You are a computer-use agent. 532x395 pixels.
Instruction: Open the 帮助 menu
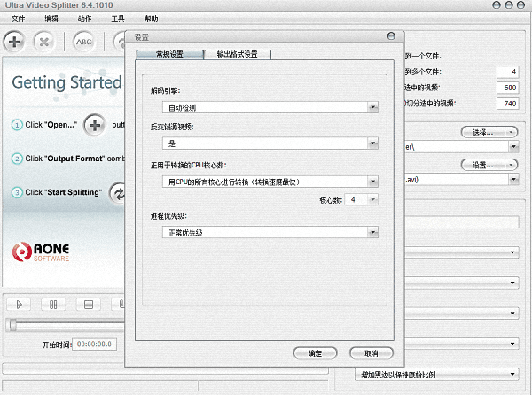[151, 19]
